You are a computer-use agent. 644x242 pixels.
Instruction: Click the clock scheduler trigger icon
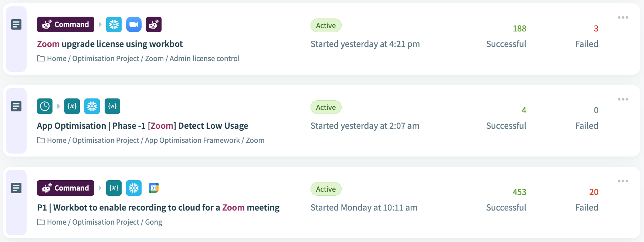pos(45,106)
